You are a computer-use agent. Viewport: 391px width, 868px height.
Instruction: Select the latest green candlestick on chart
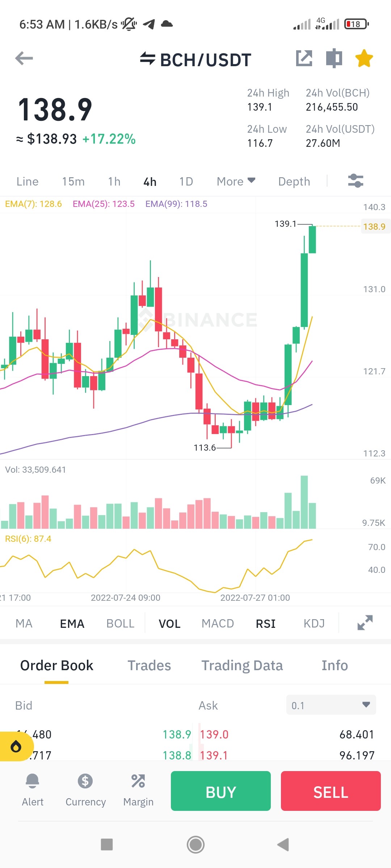(x=312, y=239)
